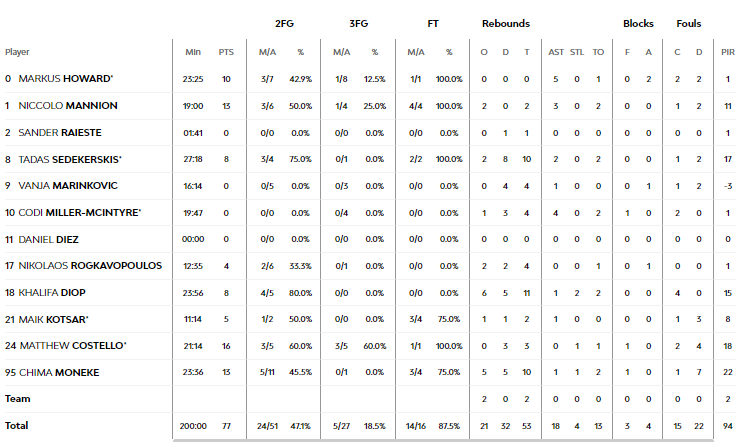The width and height of the screenshot is (736, 442).
Task: Click Nikolaos Rogkavopoulos name
Action: pos(90,266)
